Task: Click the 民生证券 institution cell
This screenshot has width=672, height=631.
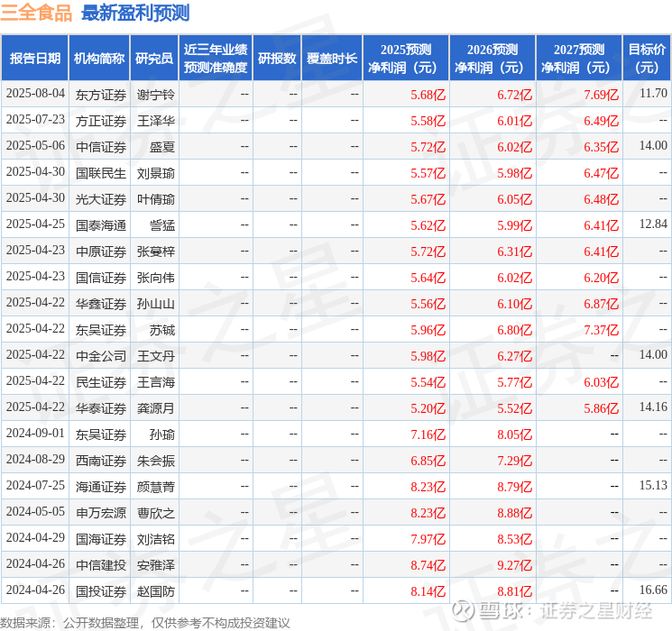Action: click(x=101, y=382)
